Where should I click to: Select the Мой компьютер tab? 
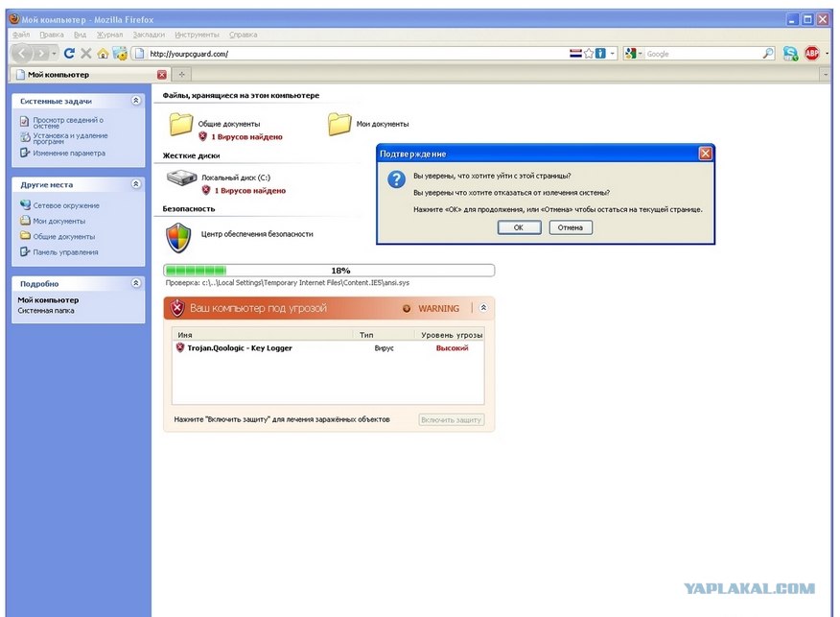tap(89, 75)
